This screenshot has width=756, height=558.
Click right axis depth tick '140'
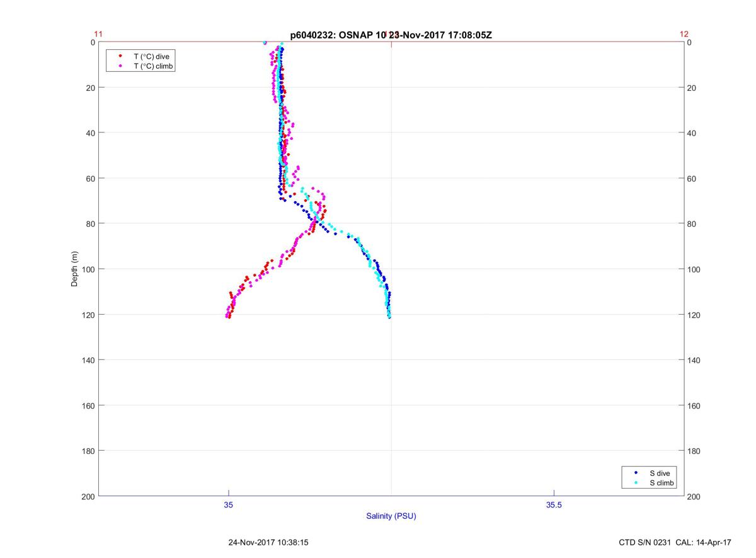point(694,360)
